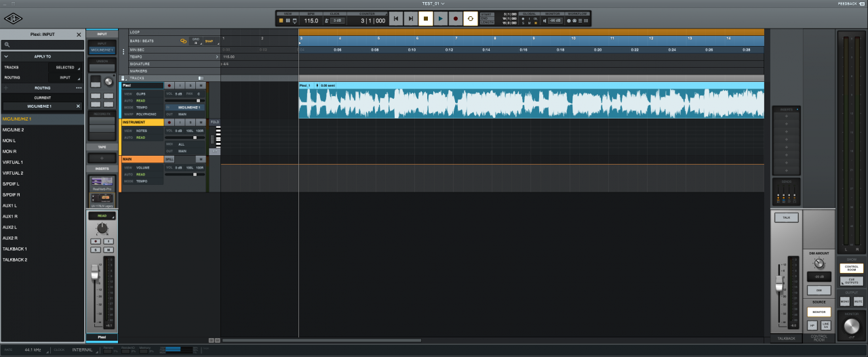Toggle record arm on Plexi track

(x=170, y=85)
